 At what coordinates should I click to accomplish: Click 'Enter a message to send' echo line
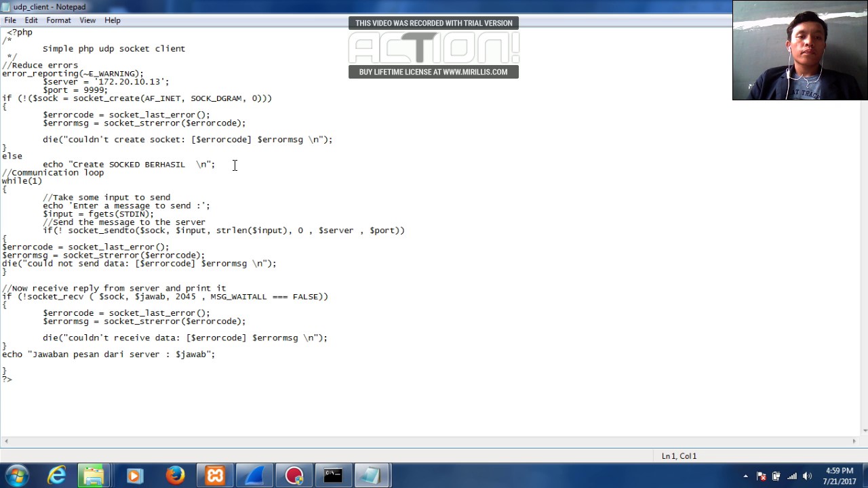(127, 205)
